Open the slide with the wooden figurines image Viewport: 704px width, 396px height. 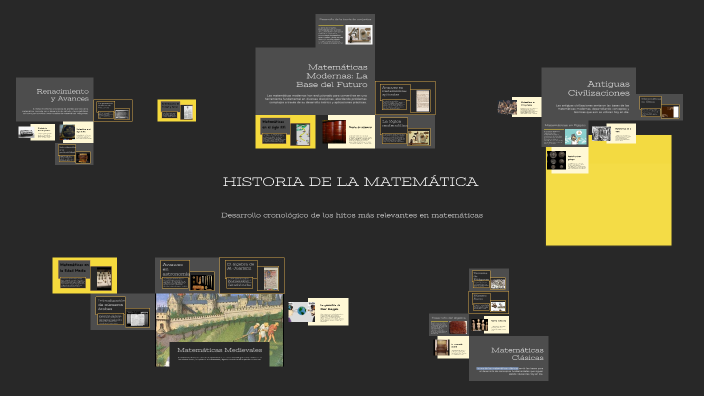[490, 325]
